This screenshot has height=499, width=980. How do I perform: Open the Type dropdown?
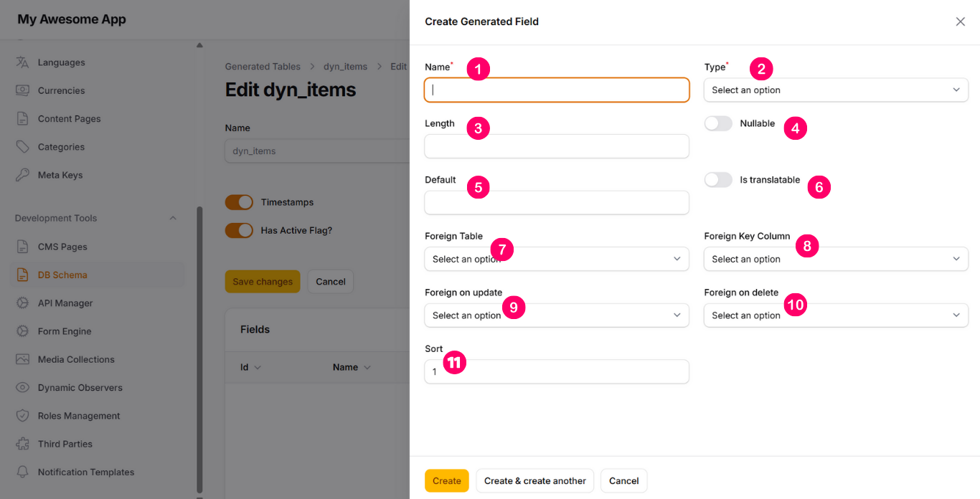pyautogui.click(x=836, y=90)
